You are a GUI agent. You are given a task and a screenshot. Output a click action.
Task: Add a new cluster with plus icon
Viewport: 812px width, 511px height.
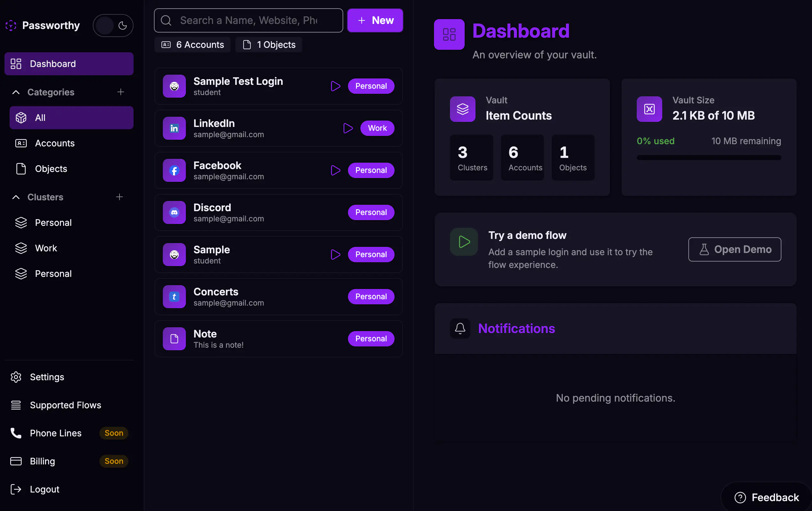click(x=120, y=197)
